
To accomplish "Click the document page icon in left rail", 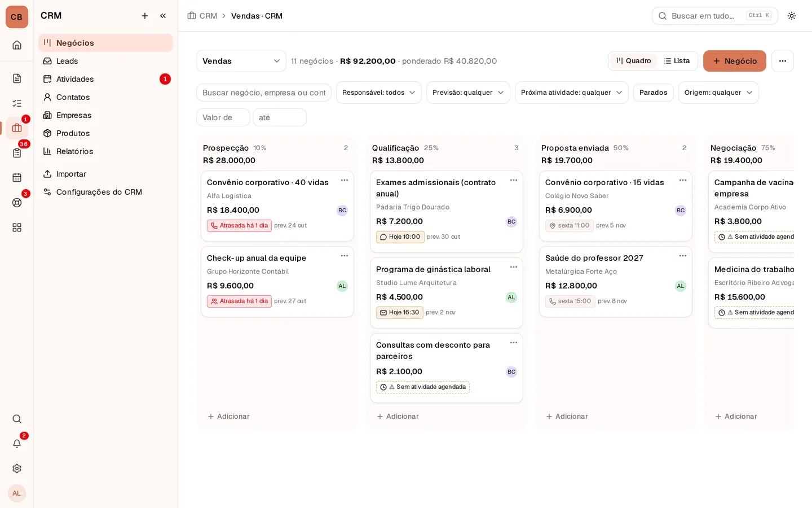I will [x=17, y=78].
